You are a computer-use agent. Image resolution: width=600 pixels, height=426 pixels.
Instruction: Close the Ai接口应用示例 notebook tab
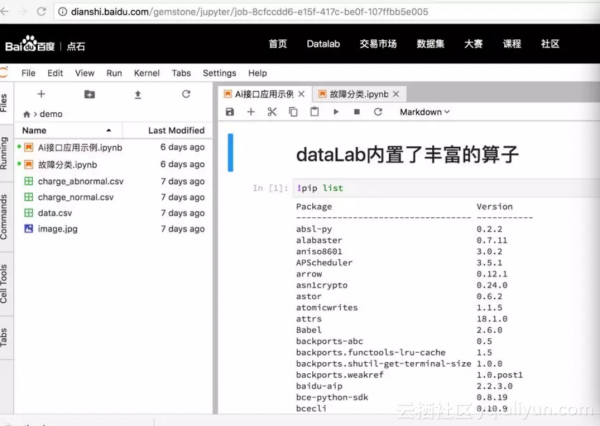coord(302,94)
